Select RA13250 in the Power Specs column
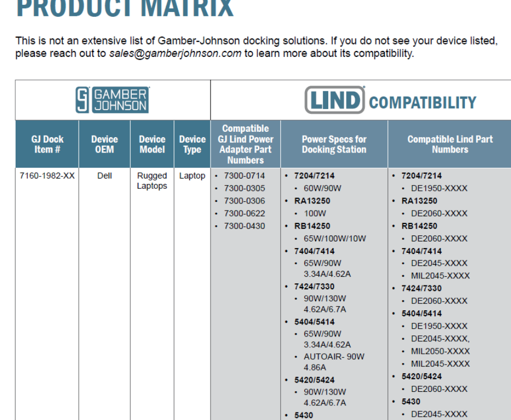The width and height of the screenshot is (511, 420). [312, 201]
